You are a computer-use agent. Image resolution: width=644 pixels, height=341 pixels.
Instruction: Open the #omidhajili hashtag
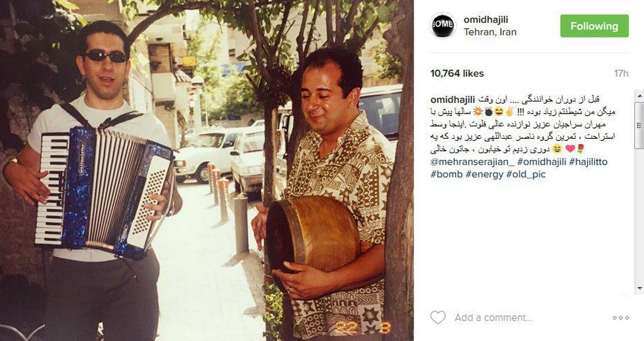point(544,161)
